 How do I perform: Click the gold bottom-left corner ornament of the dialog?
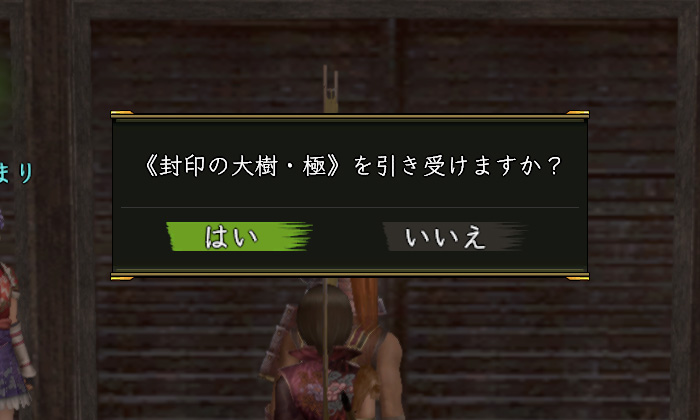click(x=122, y=278)
